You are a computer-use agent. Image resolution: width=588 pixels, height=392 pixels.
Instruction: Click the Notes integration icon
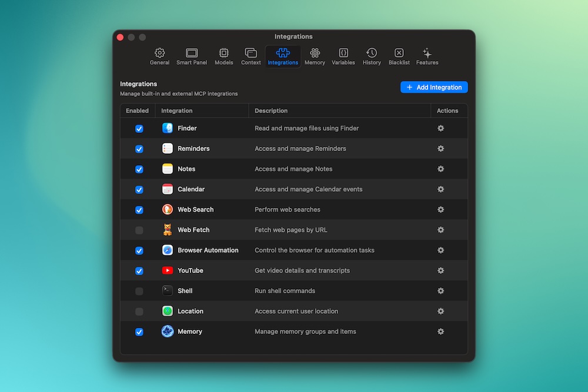point(168,169)
